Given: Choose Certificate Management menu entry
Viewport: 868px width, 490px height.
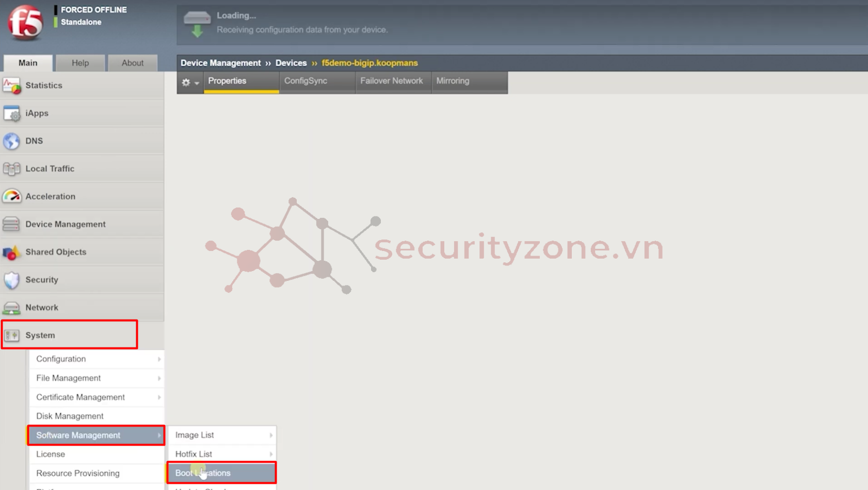Looking at the screenshot, I should (97, 398).
